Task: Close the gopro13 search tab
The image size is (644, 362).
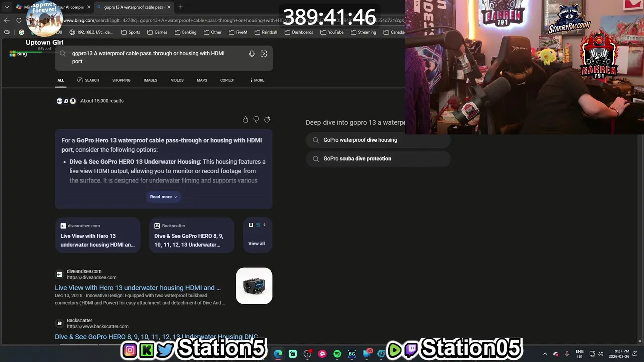Action: [x=169, y=7]
